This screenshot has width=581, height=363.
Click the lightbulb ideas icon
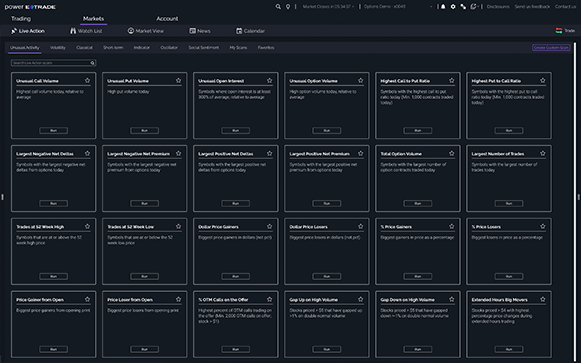point(288,7)
